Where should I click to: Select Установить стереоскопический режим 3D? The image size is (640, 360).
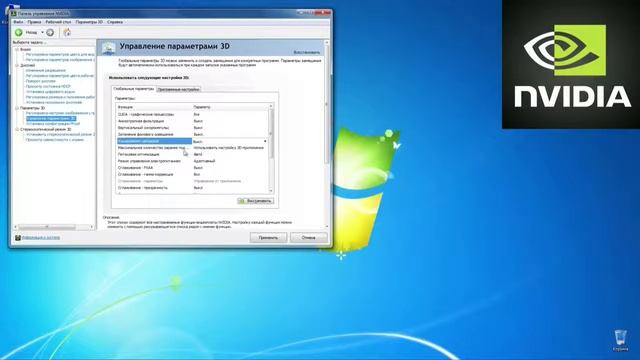coord(60,134)
